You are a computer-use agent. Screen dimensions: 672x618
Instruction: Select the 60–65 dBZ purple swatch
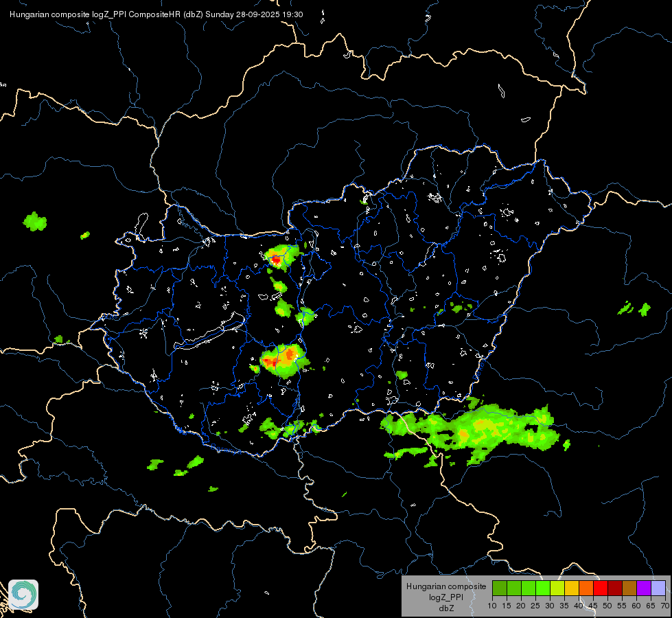coord(644,588)
